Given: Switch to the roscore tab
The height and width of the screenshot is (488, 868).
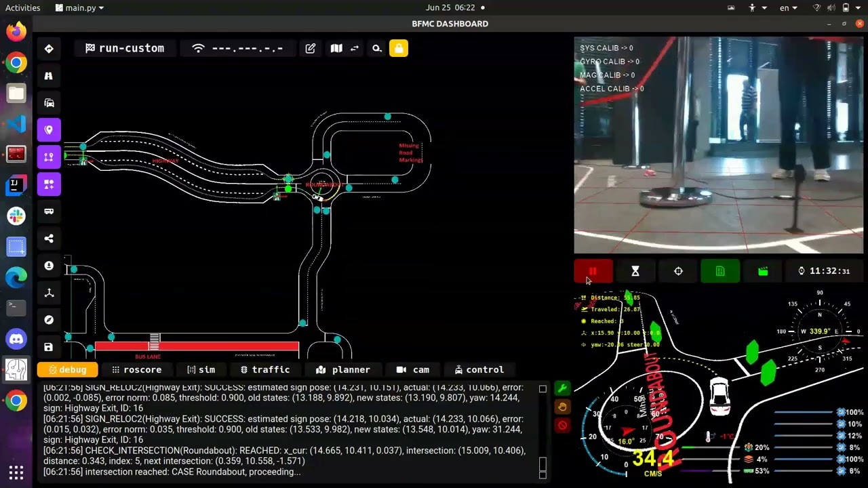Looking at the screenshot, I should pos(136,370).
